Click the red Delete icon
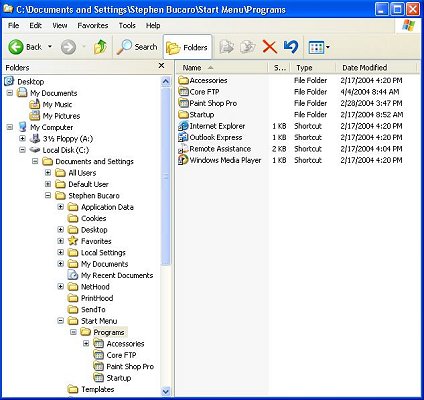 tap(270, 47)
